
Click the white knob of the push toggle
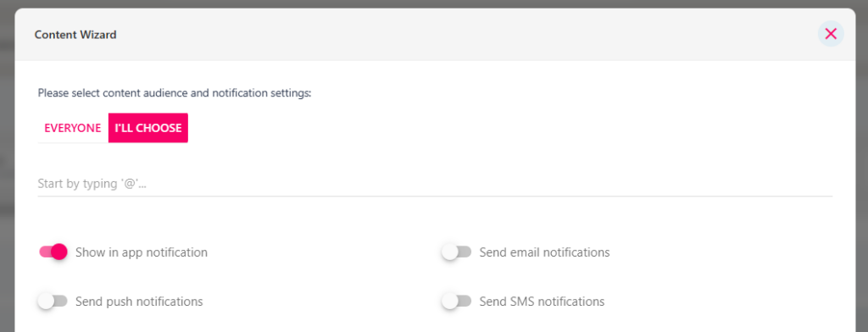46,302
